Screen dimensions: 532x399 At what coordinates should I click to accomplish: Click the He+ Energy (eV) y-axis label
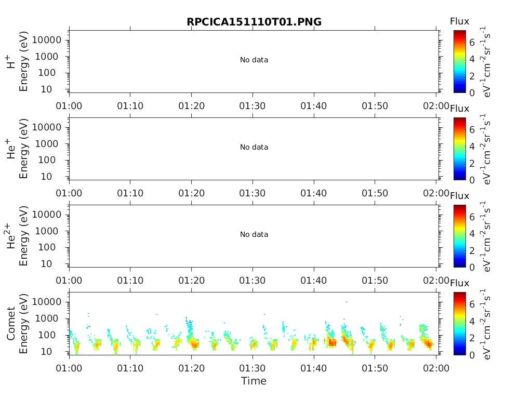pos(23,149)
